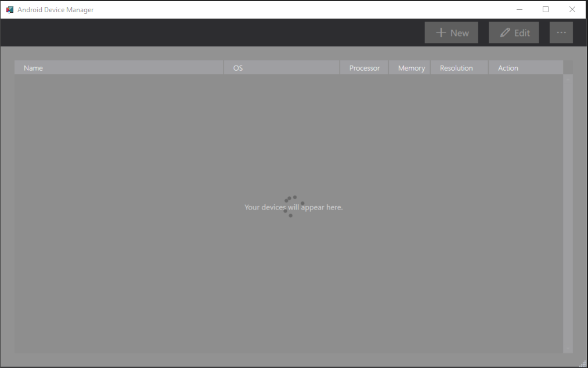The height and width of the screenshot is (368, 588).
Task: Minimize the Android Device Manager window
Action: pos(520,9)
